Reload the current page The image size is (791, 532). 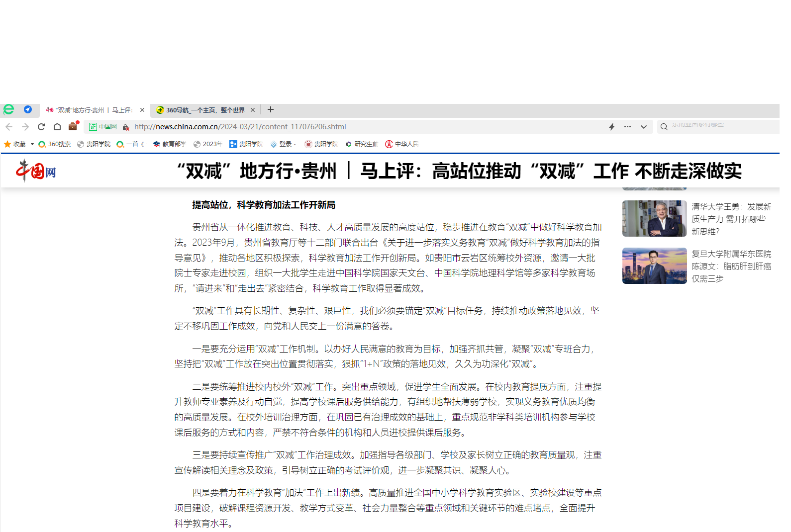pos(41,127)
